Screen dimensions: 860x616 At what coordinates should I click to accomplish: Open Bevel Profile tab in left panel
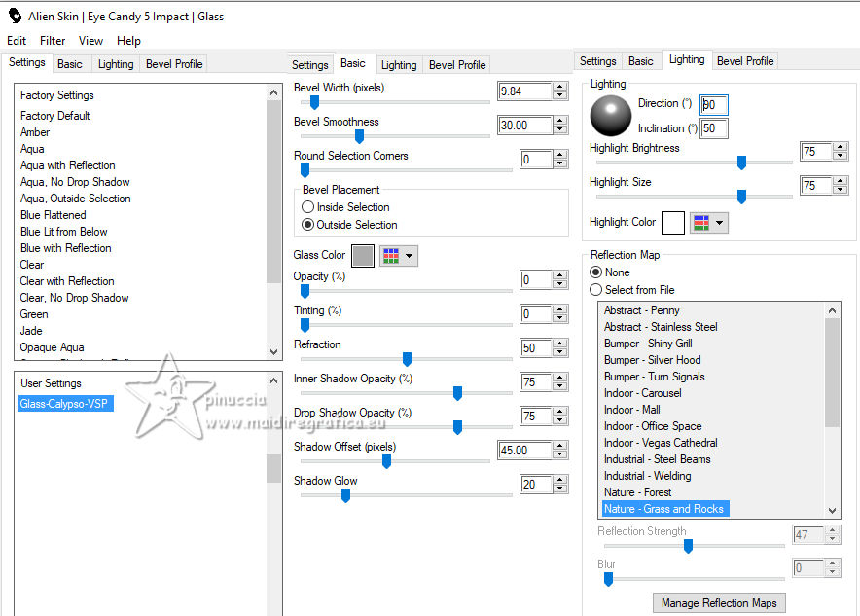coord(174,64)
